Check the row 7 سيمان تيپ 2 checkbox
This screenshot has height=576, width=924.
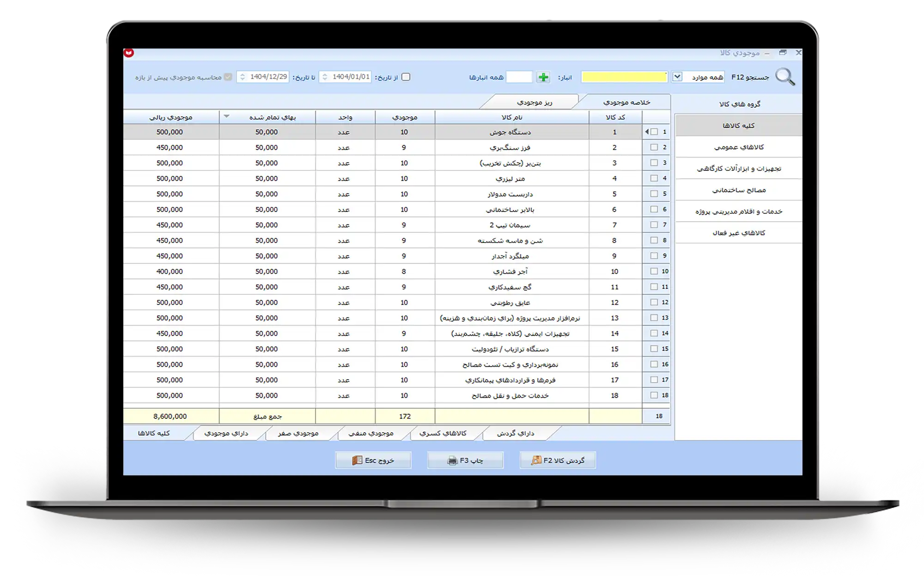click(x=654, y=224)
